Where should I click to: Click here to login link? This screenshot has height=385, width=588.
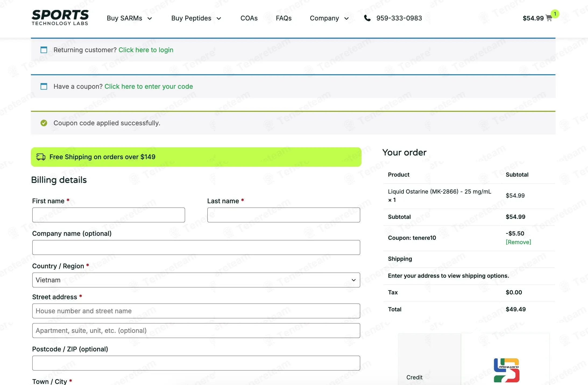click(x=146, y=50)
